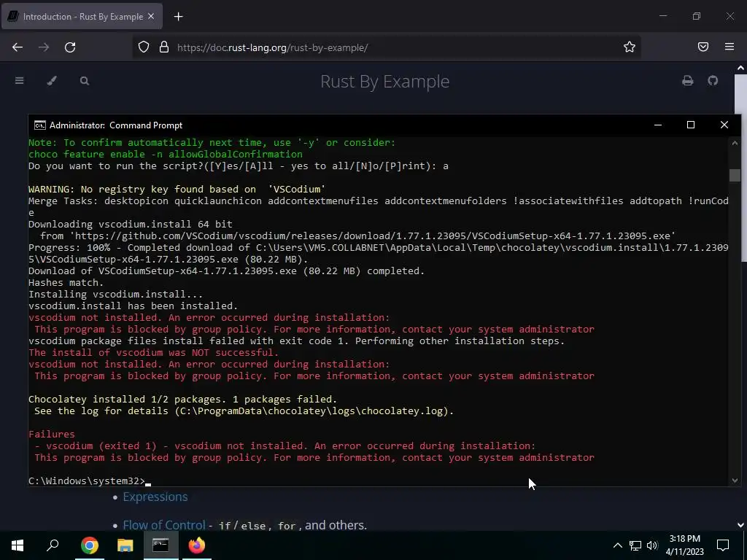Click the network status tray icon
This screenshot has width=747, height=560.
[635, 545]
